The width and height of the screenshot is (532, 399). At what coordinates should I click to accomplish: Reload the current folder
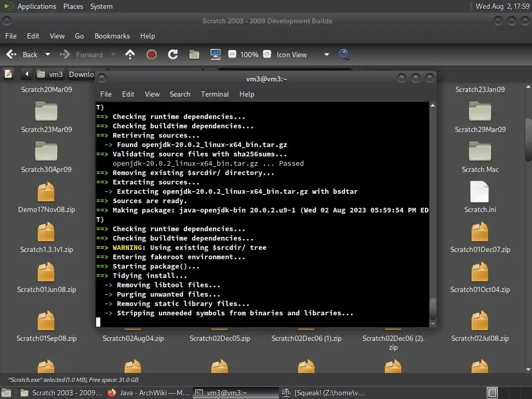(172, 54)
